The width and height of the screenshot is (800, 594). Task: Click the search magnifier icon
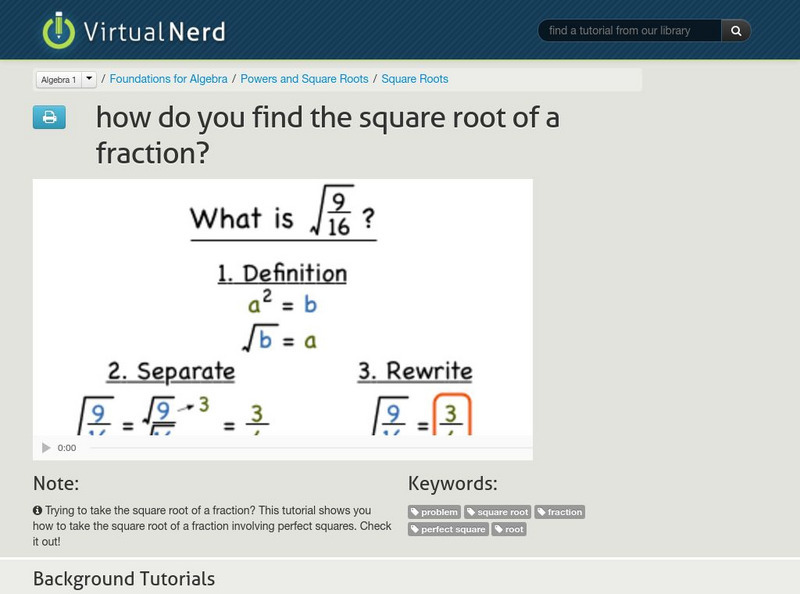pyautogui.click(x=736, y=30)
